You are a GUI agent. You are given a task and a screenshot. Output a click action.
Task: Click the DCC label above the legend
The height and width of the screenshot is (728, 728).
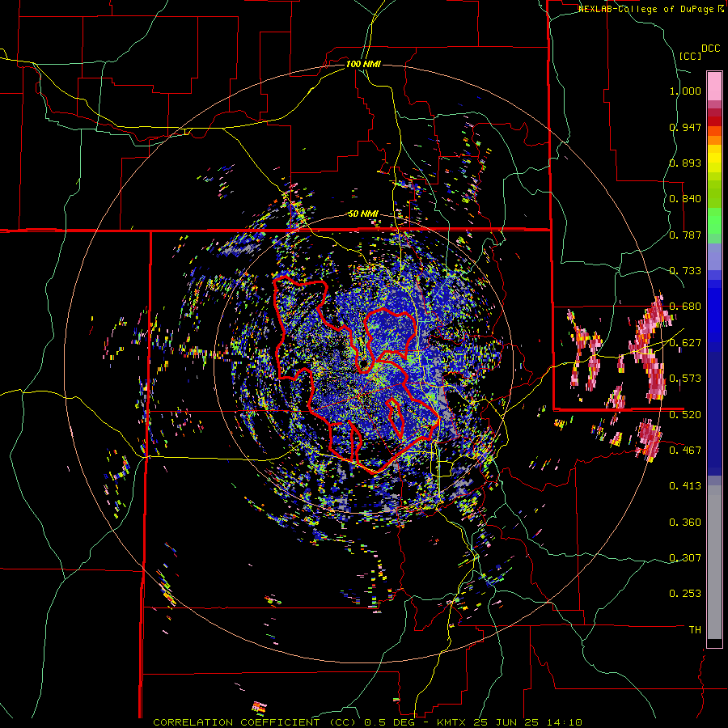tap(710, 49)
